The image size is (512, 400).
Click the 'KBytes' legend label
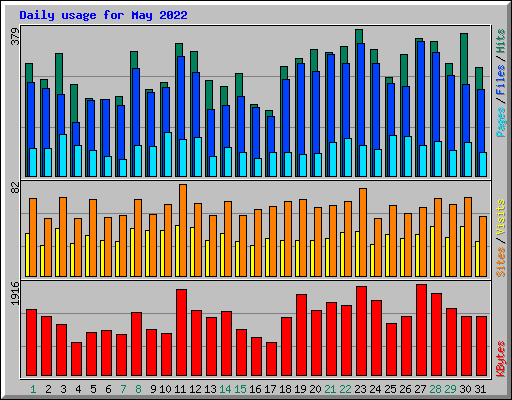tap(500, 359)
